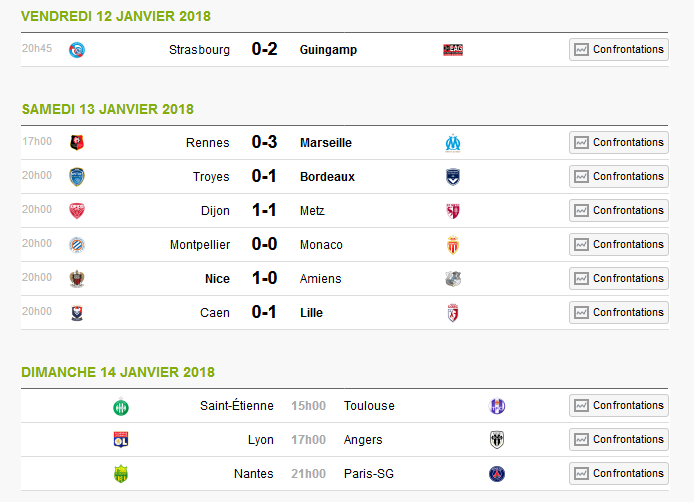This screenshot has height=502, width=694.
Task: Click the Lyon OL club crest
Action: pyautogui.click(x=121, y=440)
